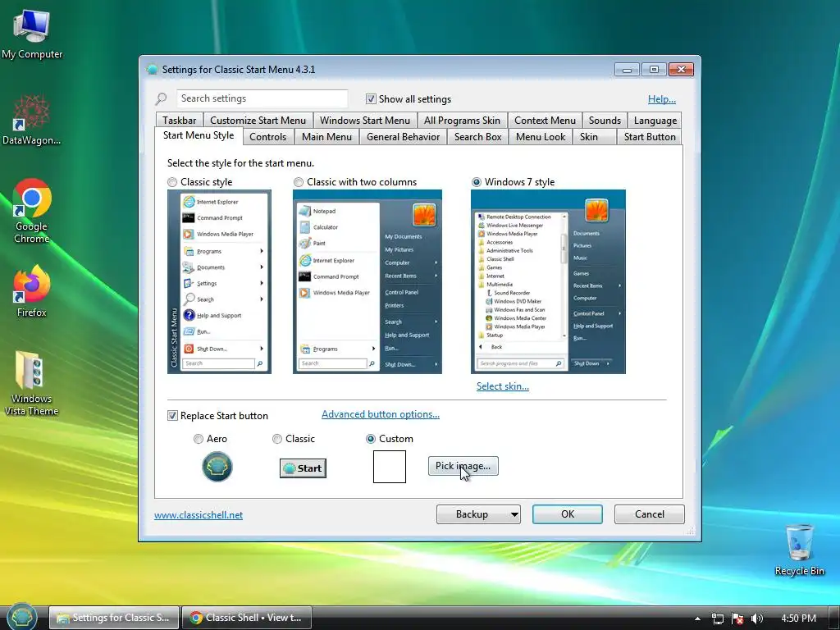The height and width of the screenshot is (630, 840).
Task: Maximize the Classic Start Menu settings window
Action: (x=654, y=70)
